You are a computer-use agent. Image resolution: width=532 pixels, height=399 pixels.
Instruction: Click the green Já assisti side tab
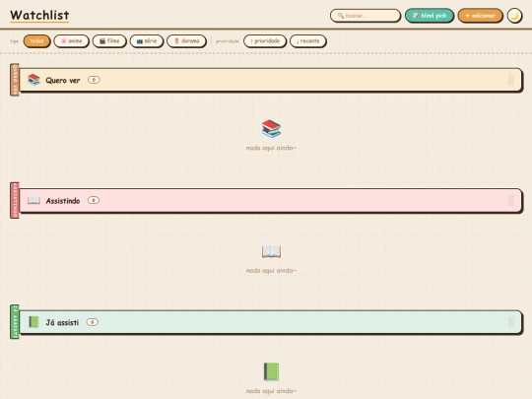click(x=15, y=321)
